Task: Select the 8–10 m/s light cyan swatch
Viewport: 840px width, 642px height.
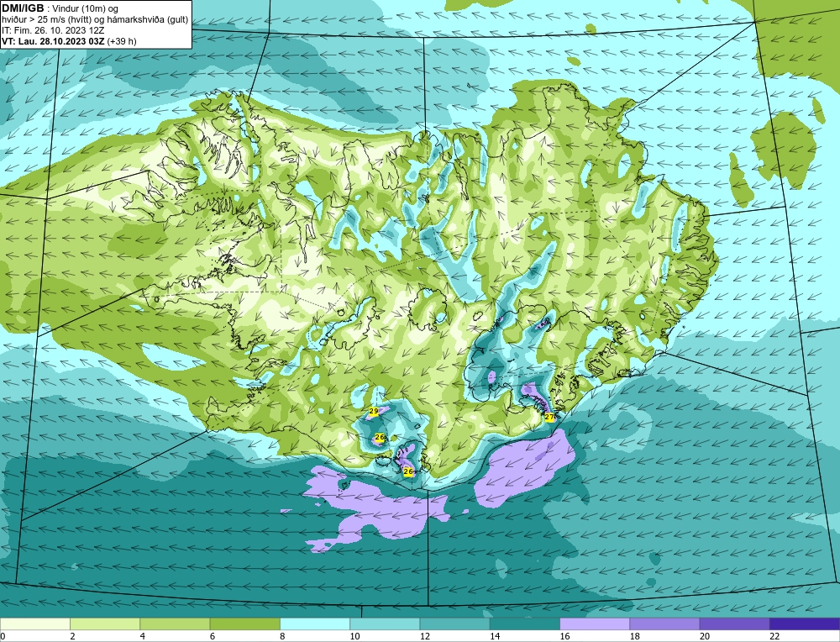Action: coord(315,624)
